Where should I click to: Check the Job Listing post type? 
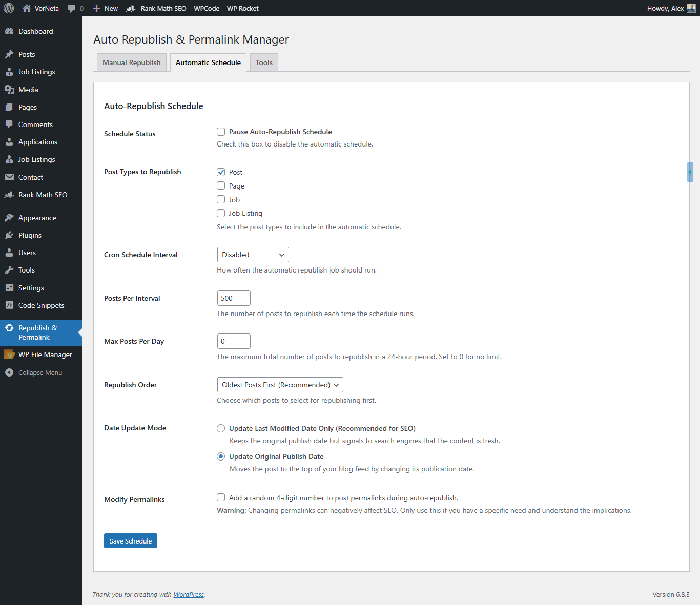[x=220, y=213]
